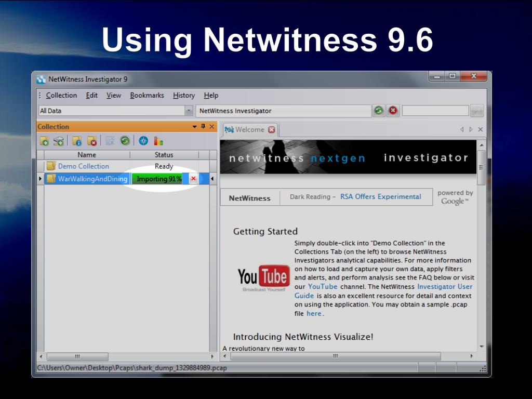Open the History menu

point(184,96)
